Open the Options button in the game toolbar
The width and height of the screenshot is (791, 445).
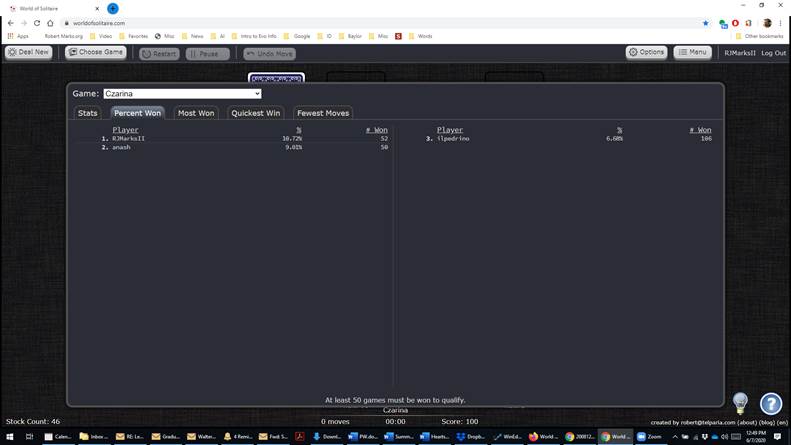pos(646,52)
